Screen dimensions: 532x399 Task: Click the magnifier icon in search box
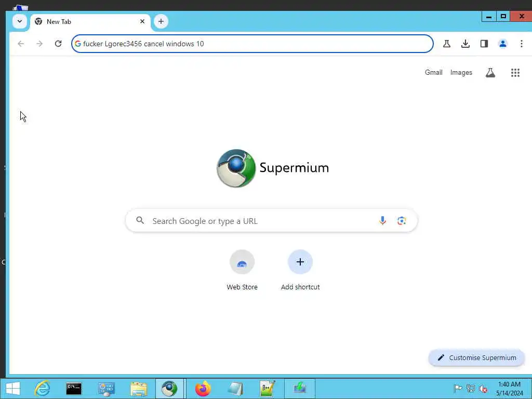pyautogui.click(x=140, y=220)
